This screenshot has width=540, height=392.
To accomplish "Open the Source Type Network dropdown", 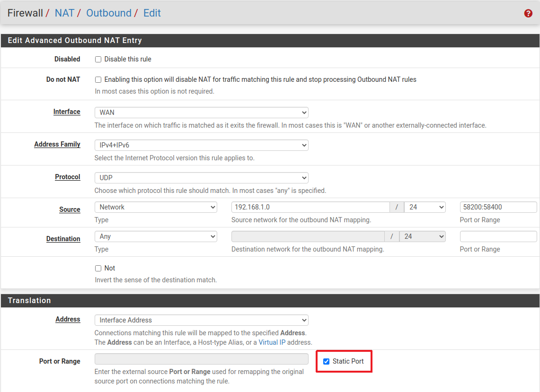I will click(x=156, y=207).
